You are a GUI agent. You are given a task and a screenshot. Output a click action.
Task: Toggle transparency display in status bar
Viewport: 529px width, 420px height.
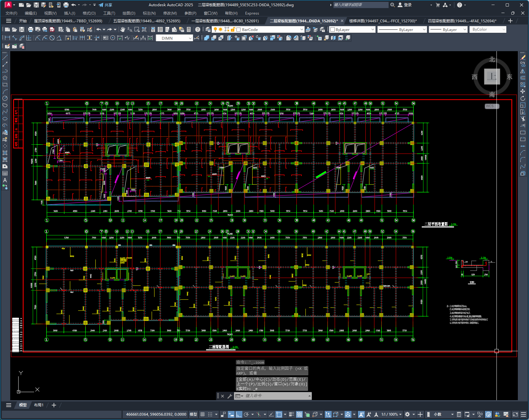(299, 414)
